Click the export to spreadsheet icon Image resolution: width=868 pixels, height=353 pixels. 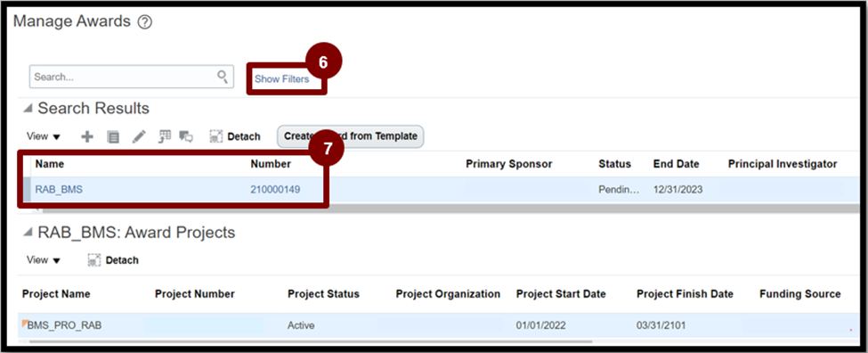pyautogui.click(x=165, y=136)
